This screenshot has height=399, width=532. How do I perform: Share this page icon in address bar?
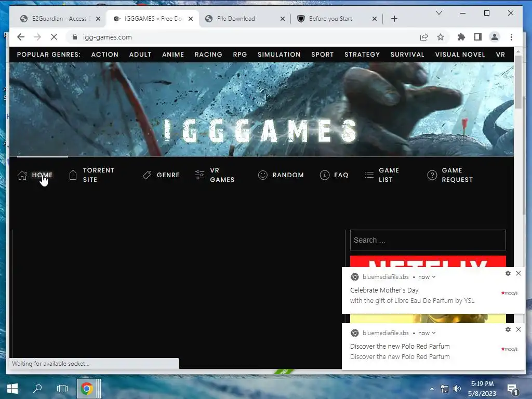(424, 37)
